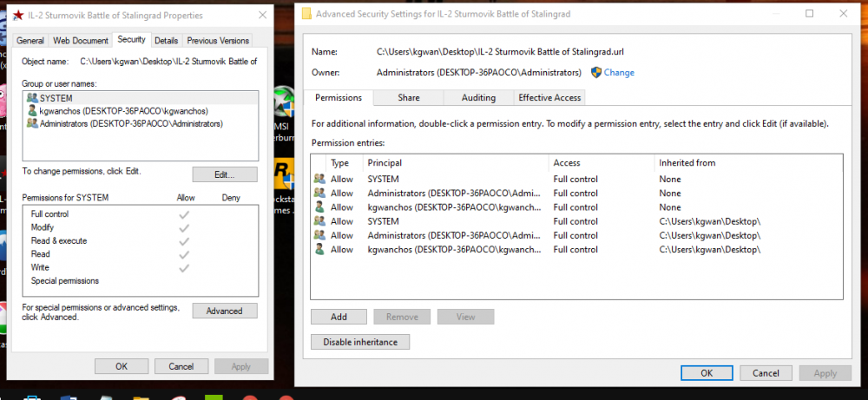Screen dimensions: 868x400
Task: Click the Object name path text
Action: tap(168, 62)
